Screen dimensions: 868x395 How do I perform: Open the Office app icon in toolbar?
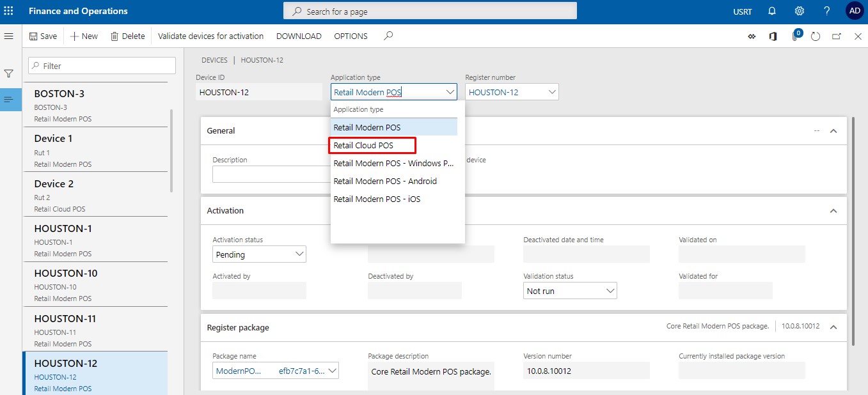pos(773,36)
